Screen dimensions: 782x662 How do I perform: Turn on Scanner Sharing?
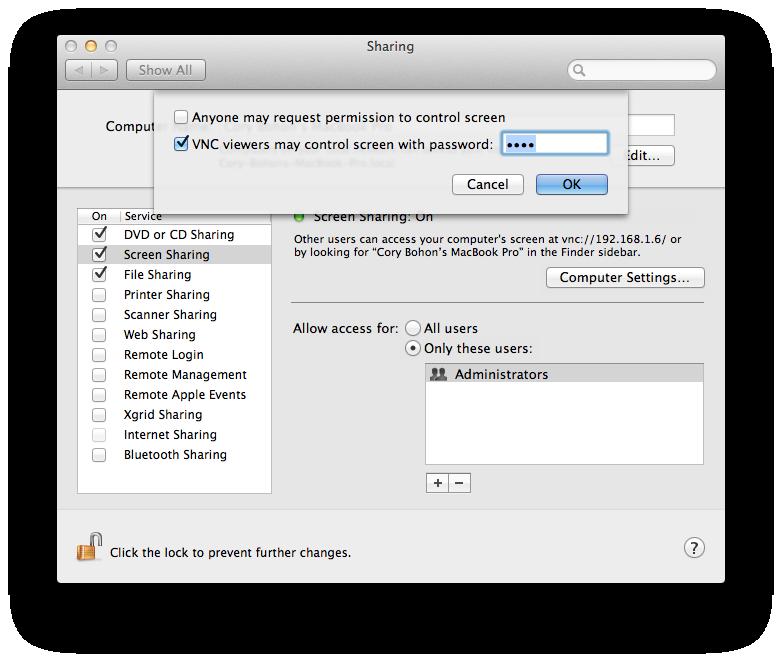tap(99, 315)
